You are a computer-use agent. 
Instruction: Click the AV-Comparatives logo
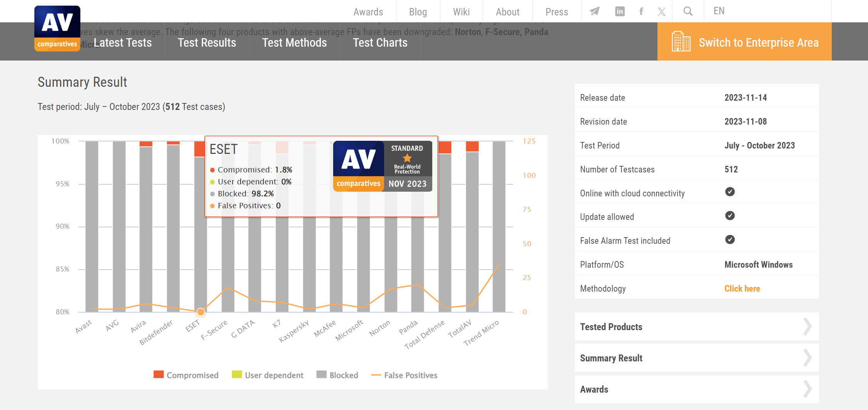(x=57, y=28)
